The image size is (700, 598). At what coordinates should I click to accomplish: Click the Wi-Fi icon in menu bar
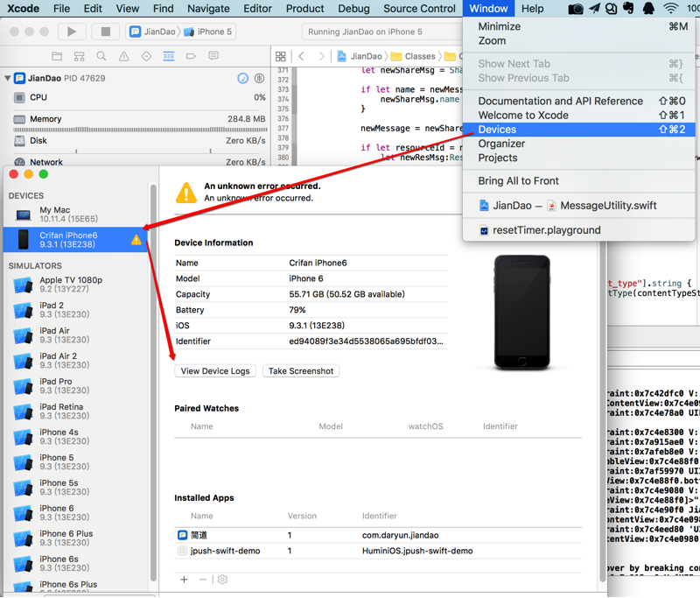pos(670,8)
